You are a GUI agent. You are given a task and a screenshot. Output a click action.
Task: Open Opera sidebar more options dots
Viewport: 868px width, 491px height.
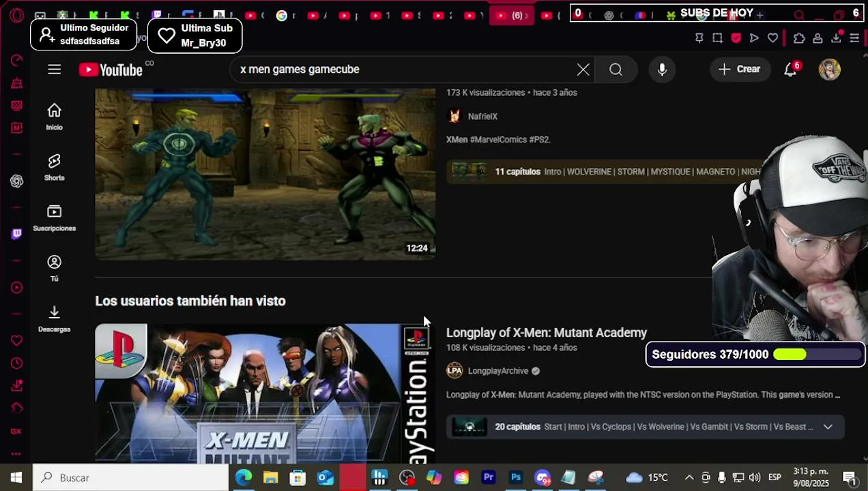tap(16, 453)
